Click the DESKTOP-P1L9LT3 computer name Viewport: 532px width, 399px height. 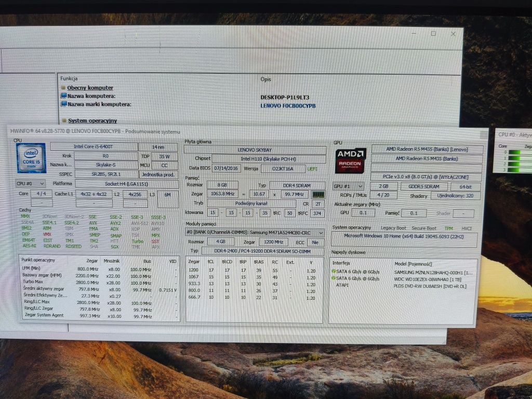point(285,97)
